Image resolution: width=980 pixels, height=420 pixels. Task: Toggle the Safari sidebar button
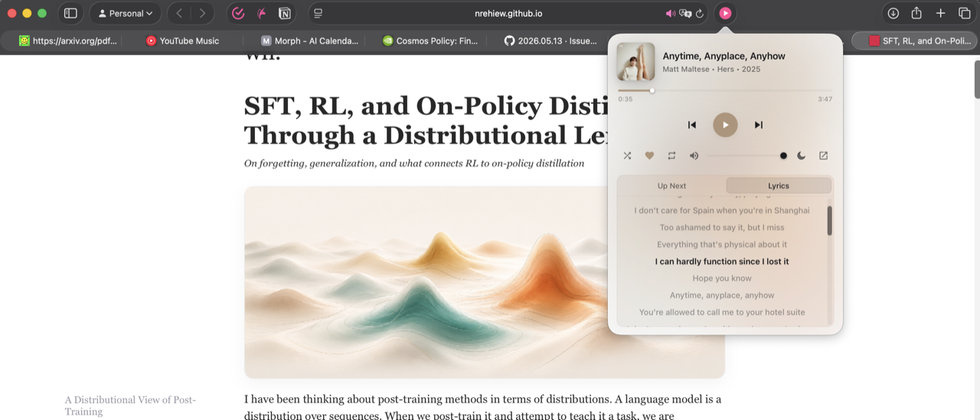click(x=70, y=13)
